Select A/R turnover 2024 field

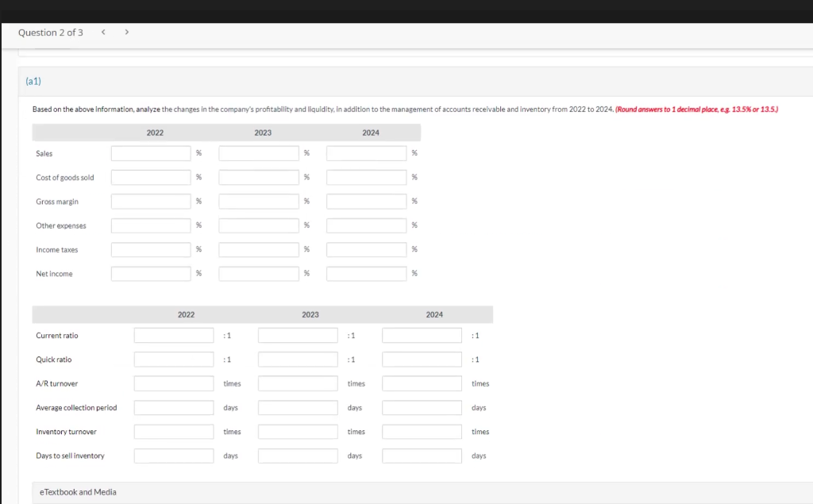point(422,383)
